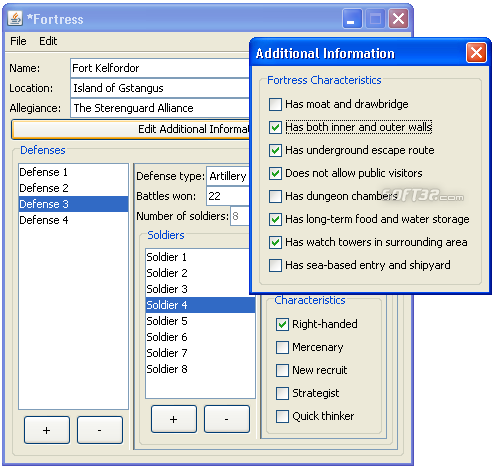Minimize the Fortress window
Image resolution: width=494 pixels, height=468 pixels.
point(352,19)
